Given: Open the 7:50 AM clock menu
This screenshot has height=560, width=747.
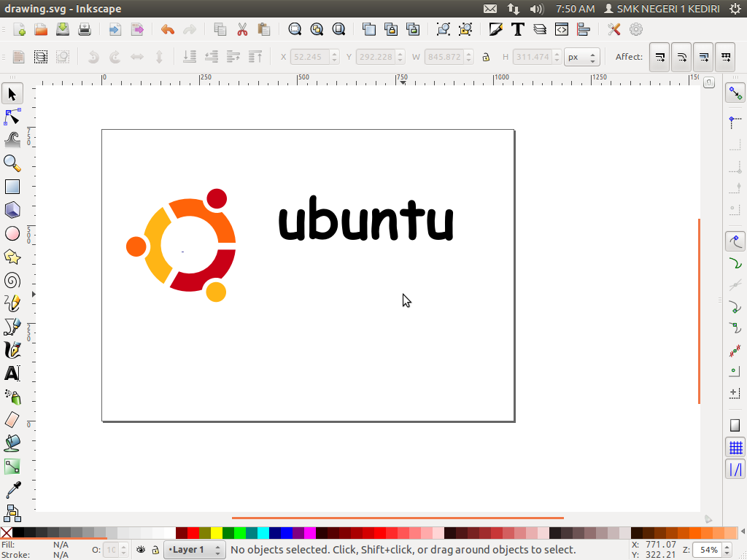Looking at the screenshot, I should [575, 9].
